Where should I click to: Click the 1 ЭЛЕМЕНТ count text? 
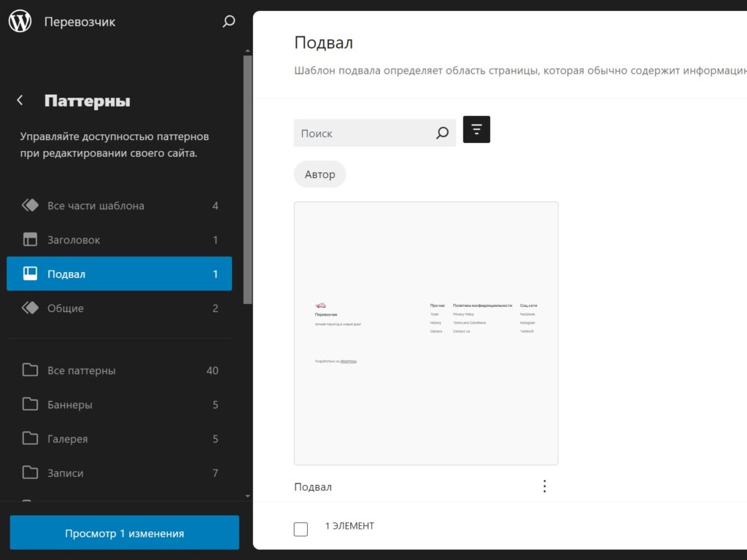pyautogui.click(x=349, y=526)
